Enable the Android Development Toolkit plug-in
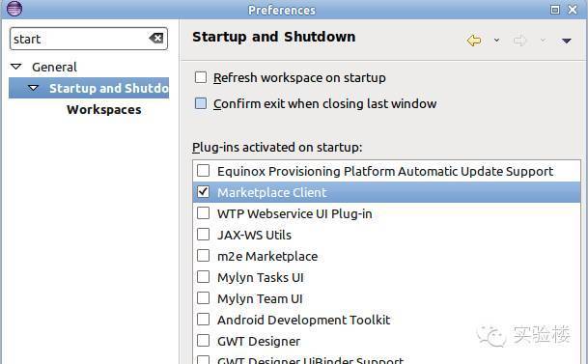 click(204, 320)
